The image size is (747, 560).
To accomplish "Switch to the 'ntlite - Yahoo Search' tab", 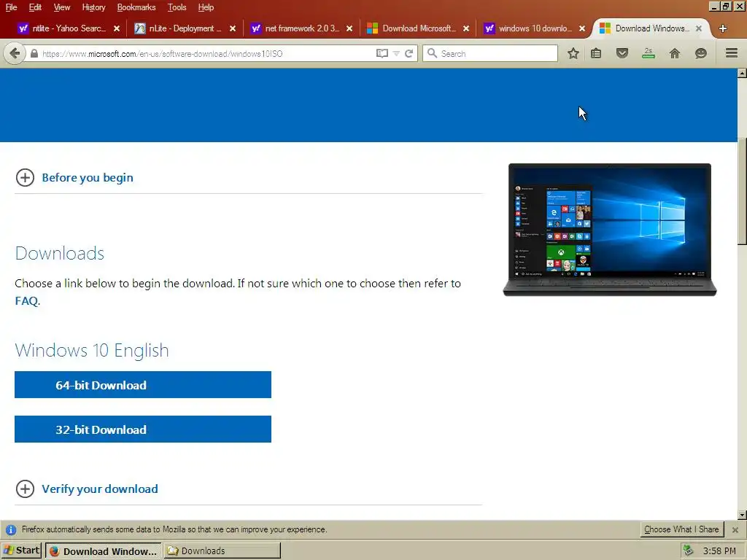I will click(68, 28).
